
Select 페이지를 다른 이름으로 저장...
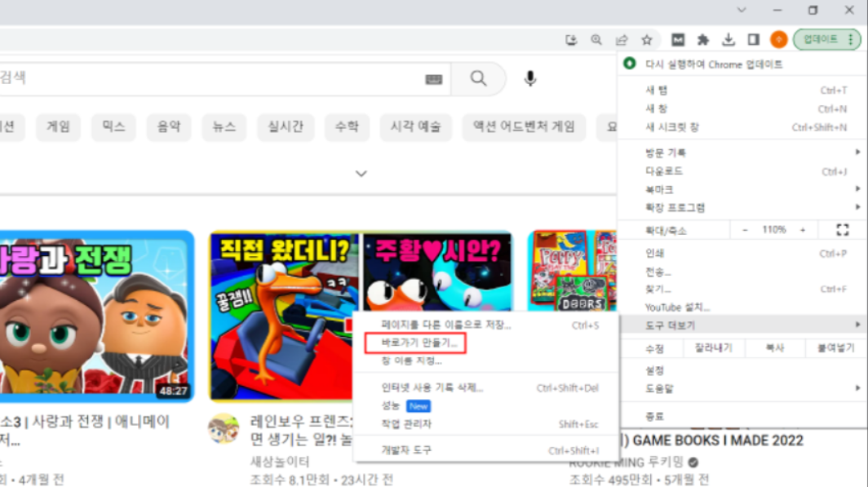coord(485,325)
